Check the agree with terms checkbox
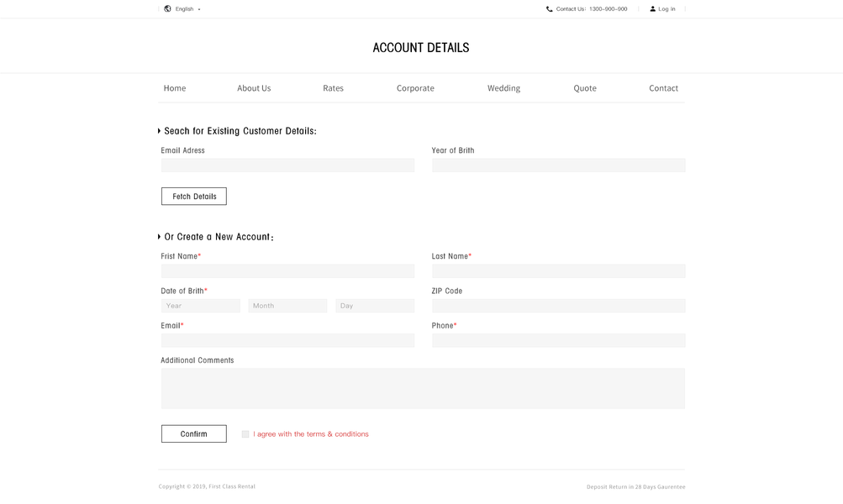 [x=245, y=434]
